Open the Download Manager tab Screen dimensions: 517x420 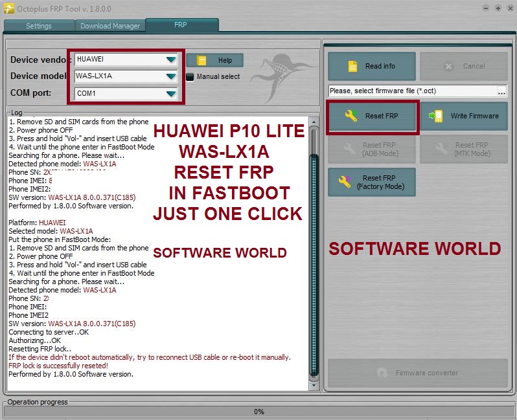[110, 26]
